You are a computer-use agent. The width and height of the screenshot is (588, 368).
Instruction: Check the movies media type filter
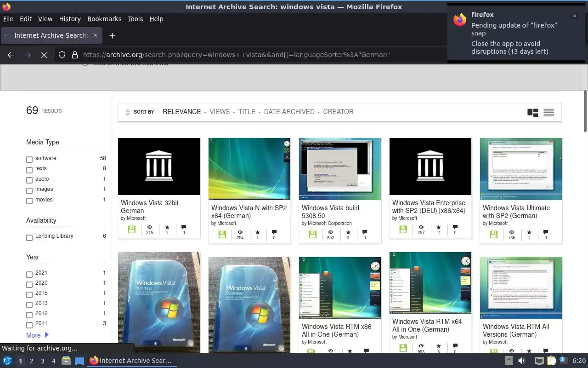[29, 201]
